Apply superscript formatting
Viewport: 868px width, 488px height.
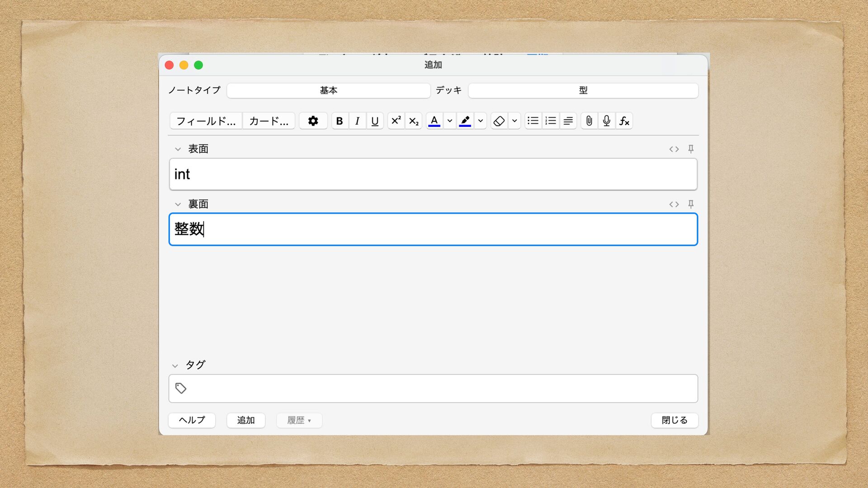(396, 121)
